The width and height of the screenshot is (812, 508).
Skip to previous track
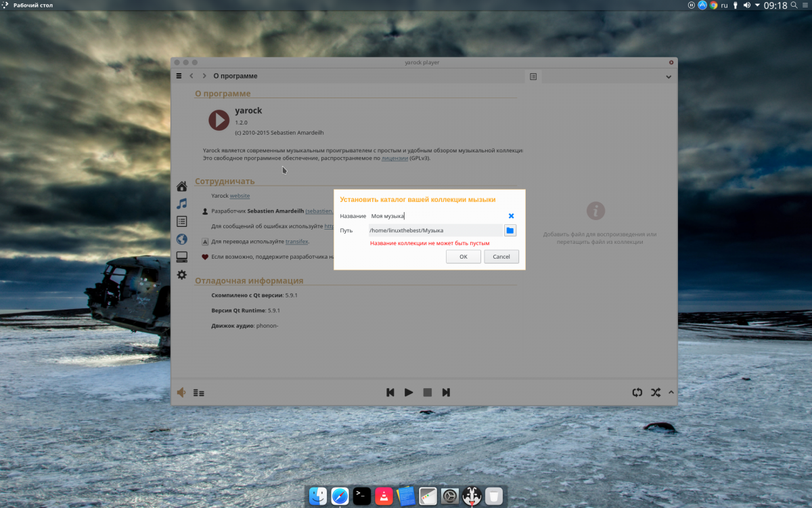click(390, 392)
